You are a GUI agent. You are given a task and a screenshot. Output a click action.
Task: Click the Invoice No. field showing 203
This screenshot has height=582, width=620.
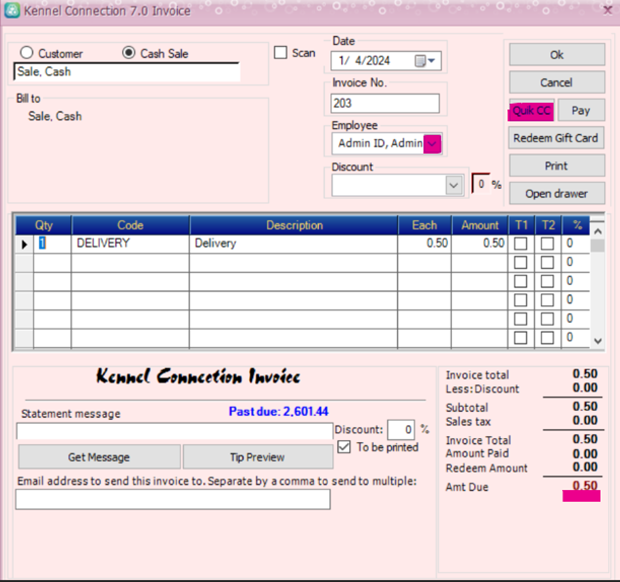(385, 103)
